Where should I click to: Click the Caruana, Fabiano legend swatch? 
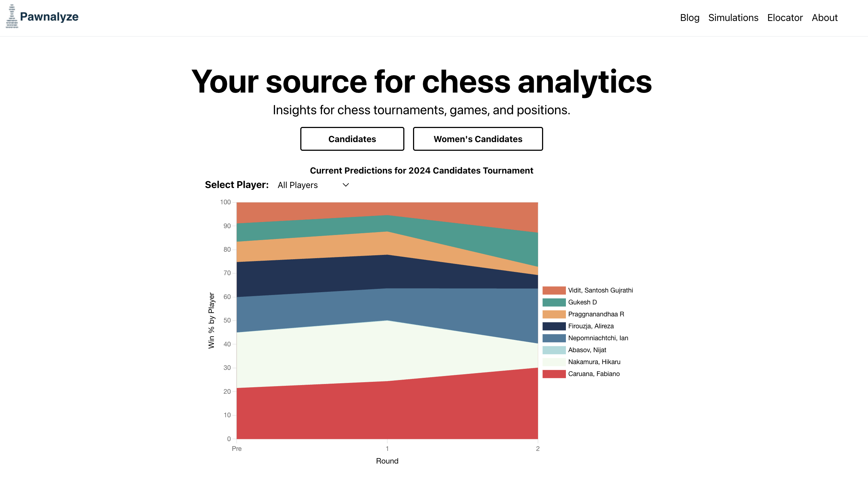pyautogui.click(x=554, y=374)
